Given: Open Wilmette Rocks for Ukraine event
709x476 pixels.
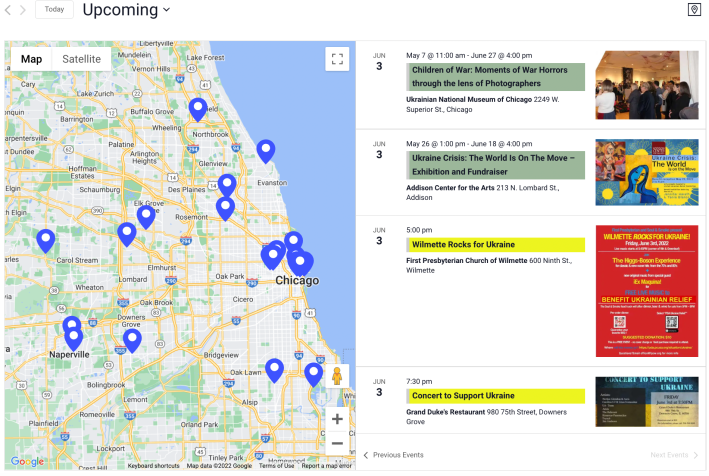Looking at the screenshot, I should 495,245.
